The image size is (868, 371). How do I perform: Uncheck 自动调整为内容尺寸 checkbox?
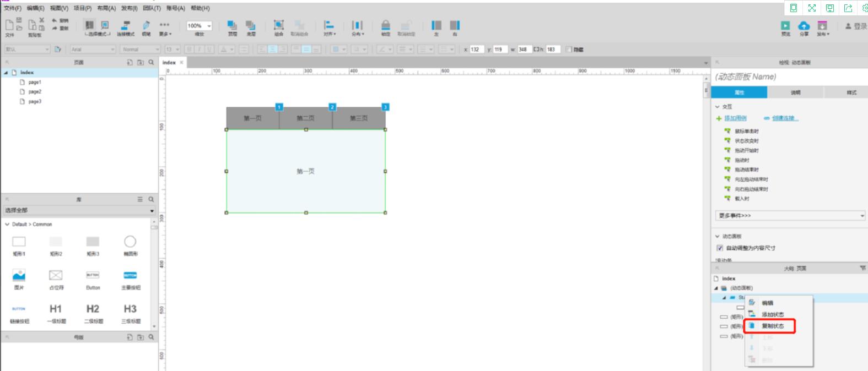720,248
